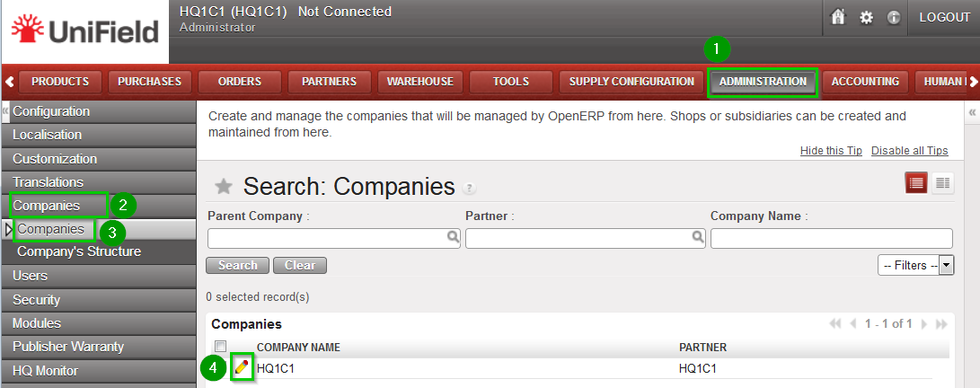Add Companies search to favorites star

coord(223,186)
